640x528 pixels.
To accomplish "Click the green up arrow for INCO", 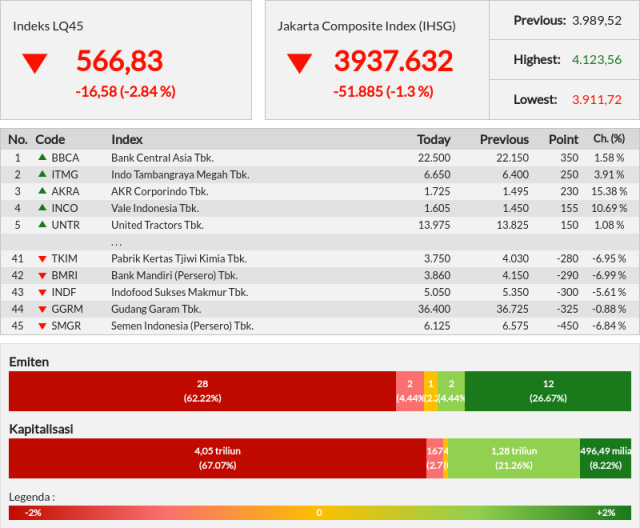I will point(42,207).
